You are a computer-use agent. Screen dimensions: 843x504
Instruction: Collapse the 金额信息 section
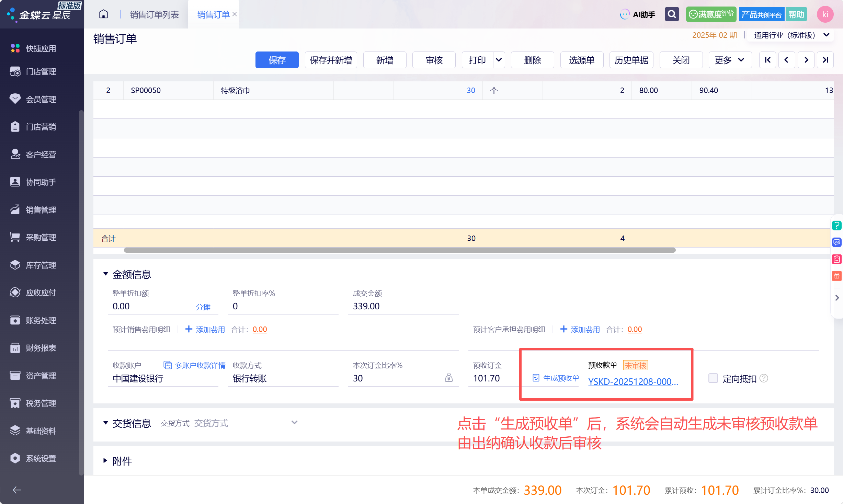click(x=106, y=274)
